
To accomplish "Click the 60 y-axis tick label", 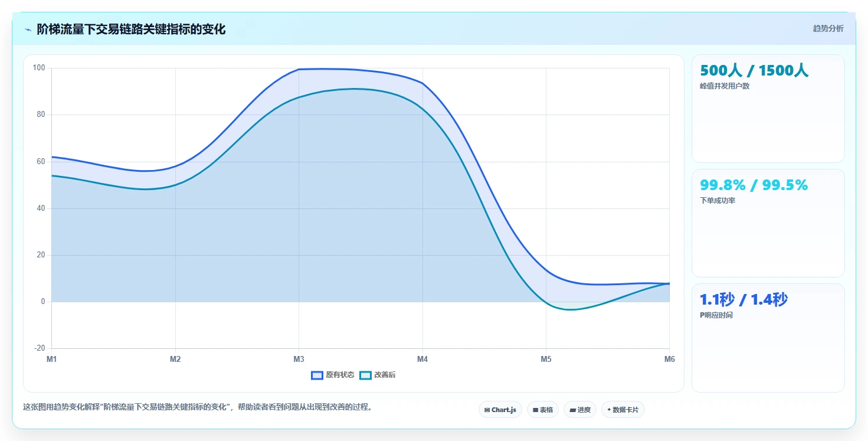I will pos(41,161).
